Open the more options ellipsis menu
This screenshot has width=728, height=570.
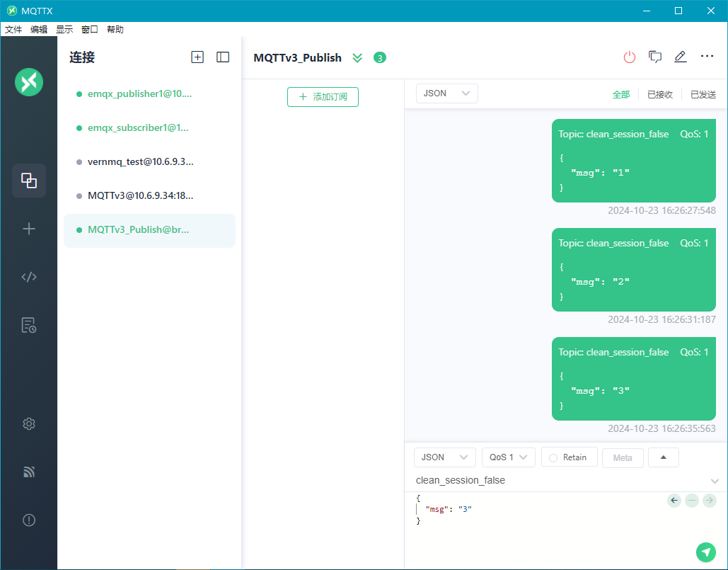[707, 56]
